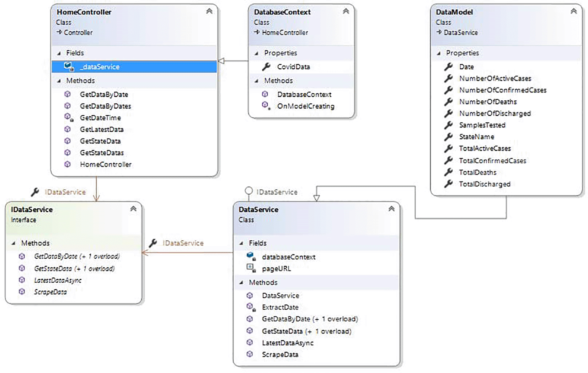Screen dimensions: 588x373
Task: Click HomeController base type label in DatabaseContext
Action: [x=285, y=32]
